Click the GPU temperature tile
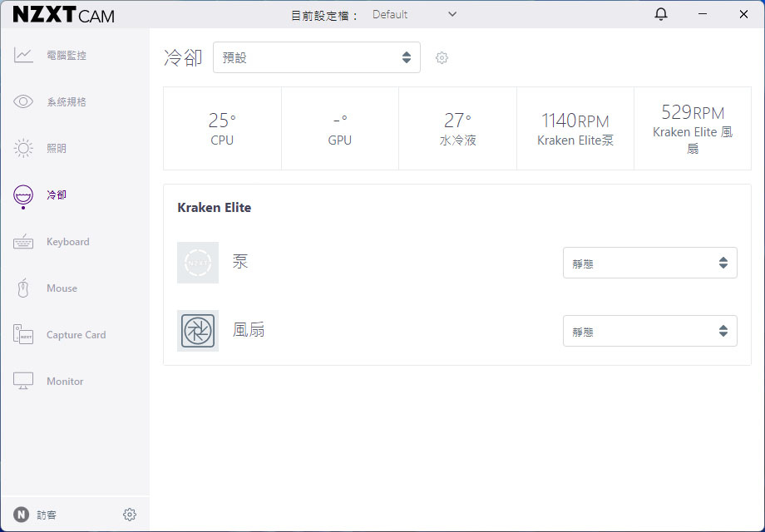Image resolution: width=765 pixels, height=532 pixels. [x=340, y=128]
